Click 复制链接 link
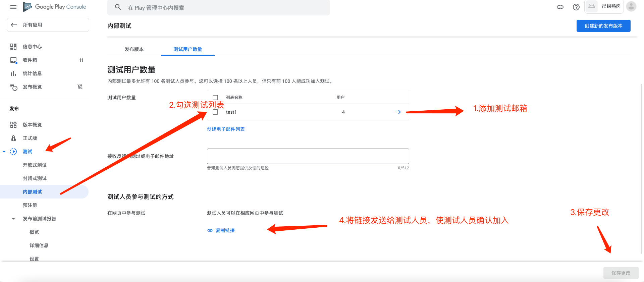 tap(225, 230)
